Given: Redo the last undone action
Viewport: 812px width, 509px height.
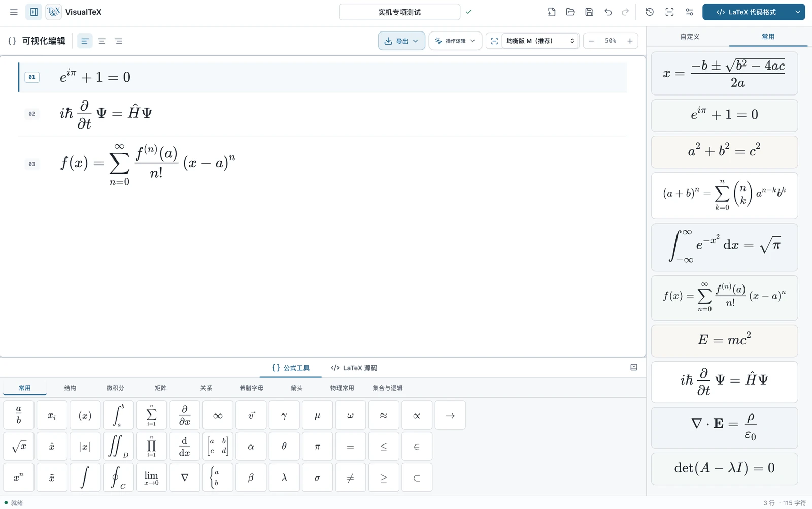Looking at the screenshot, I should (x=625, y=12).
